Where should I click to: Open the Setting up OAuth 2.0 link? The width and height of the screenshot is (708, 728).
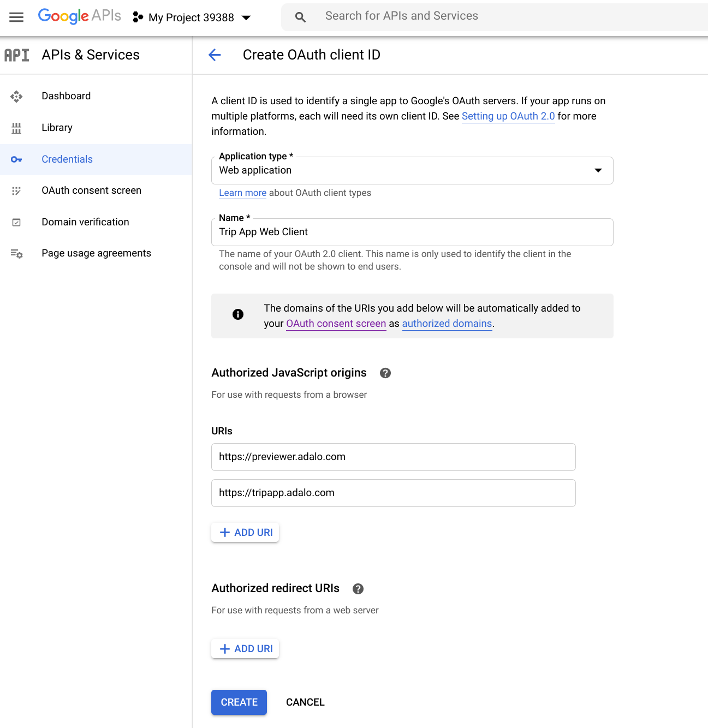(508, 116)
